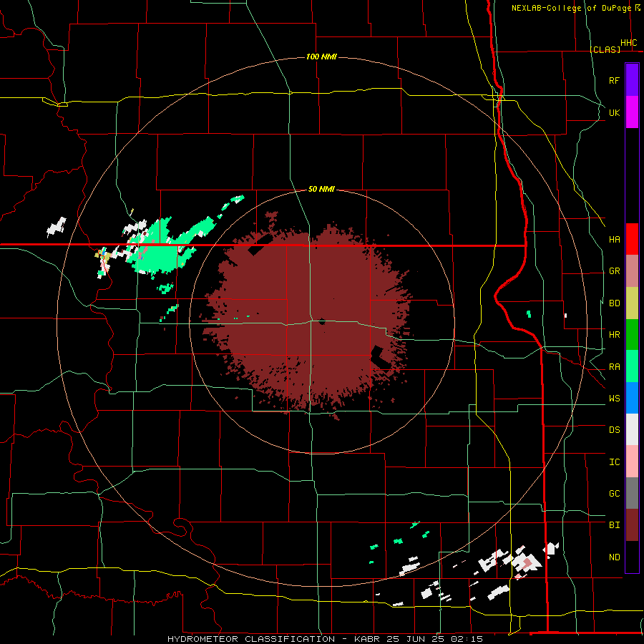644x644 pixels.
Task: Click the BD legend label
Action: click(614, 303)
